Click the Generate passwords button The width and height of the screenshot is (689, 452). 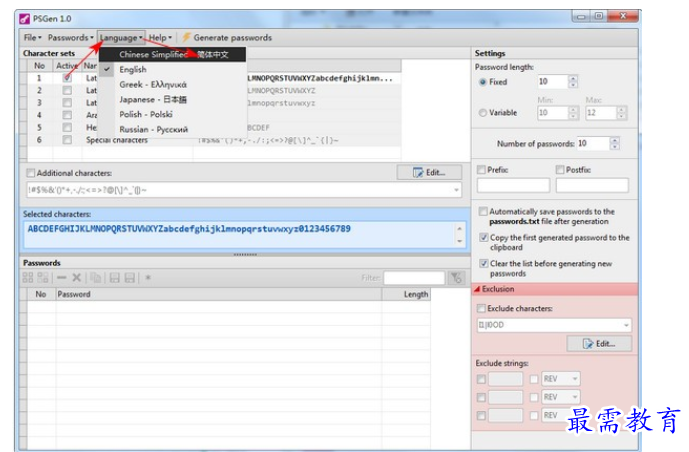click(227, 38)
